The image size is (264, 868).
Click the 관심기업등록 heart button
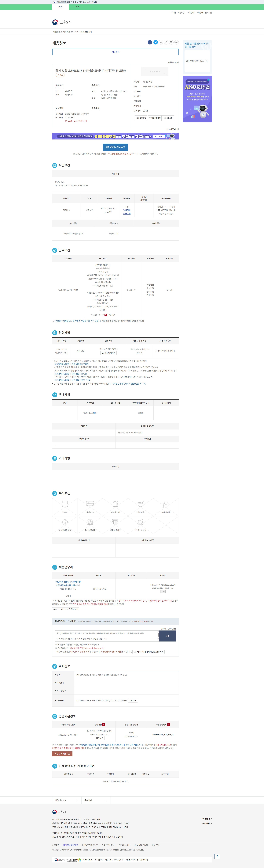tap(155, 118)
